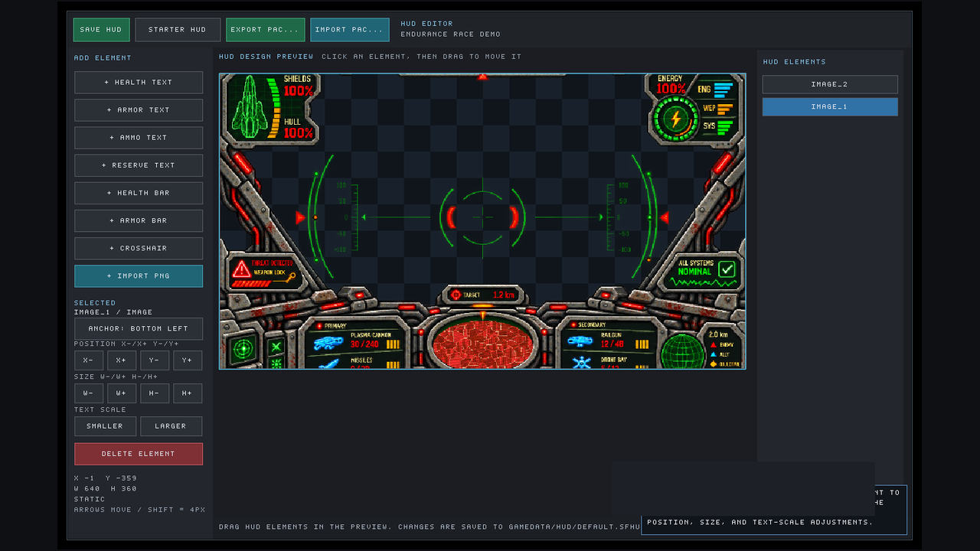This screenshot has width=980, height=551.
Task: Click the 'POSITION, SIZE, AND TEXT-SCALE ADJUSTMENTS' tooltip text
Action: [760, 523]
